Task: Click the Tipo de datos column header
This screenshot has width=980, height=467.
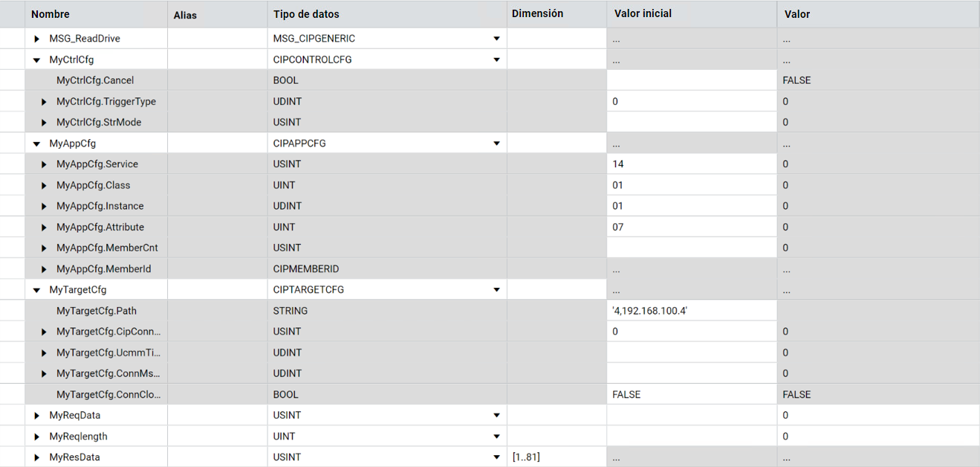Action: click(x=306, y=14)
